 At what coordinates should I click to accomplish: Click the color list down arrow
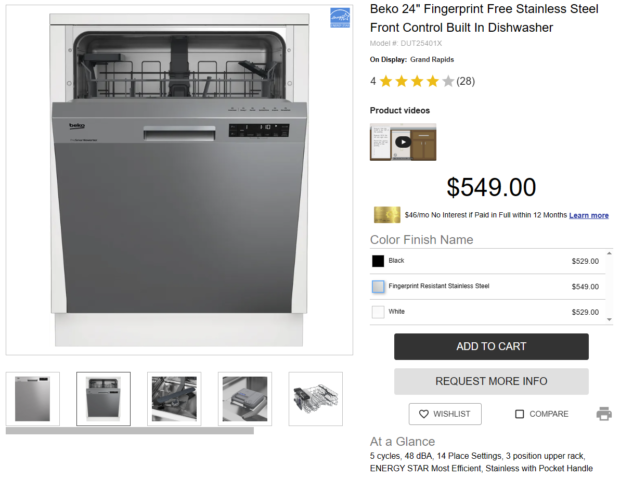pyautogui.click(x=609, y=320)
